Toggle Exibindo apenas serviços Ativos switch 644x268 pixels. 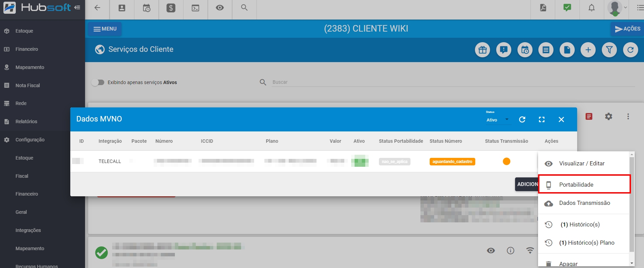[98, 82]
